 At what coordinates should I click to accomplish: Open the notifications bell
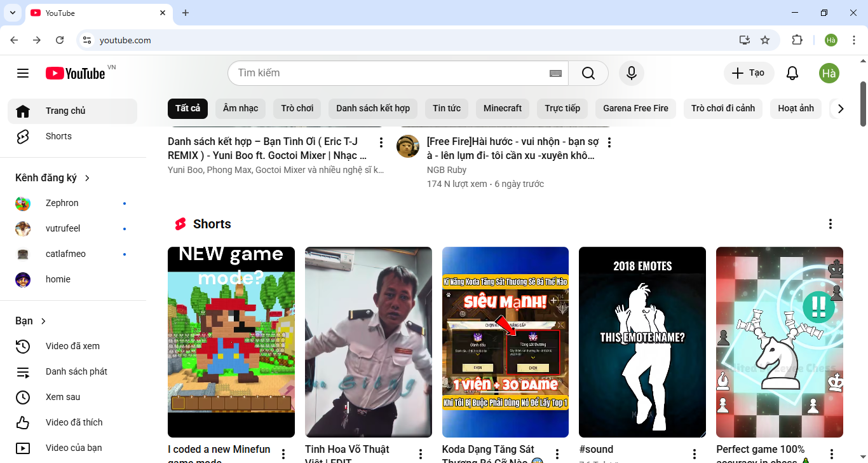[792, 73]
